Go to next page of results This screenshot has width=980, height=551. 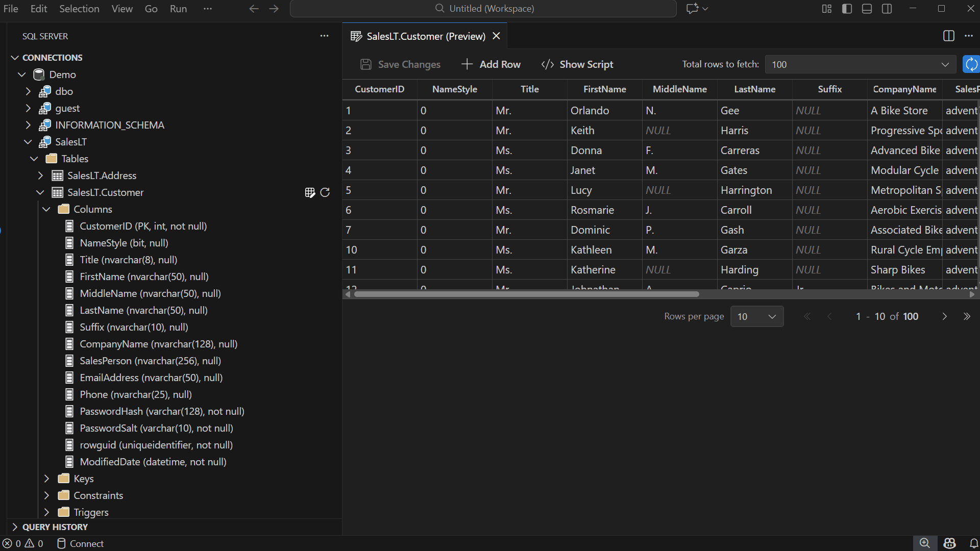pos(944,316)
